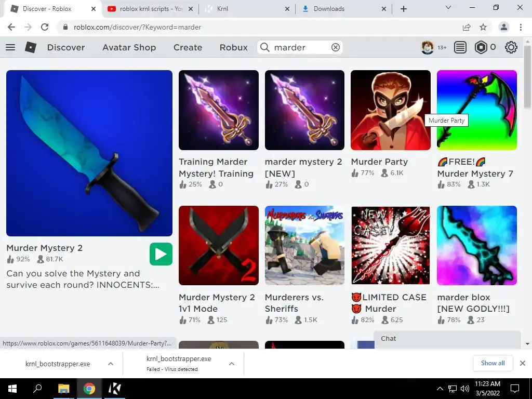Open marder blox [NEW GODLY!!!] title

point(473,303)
